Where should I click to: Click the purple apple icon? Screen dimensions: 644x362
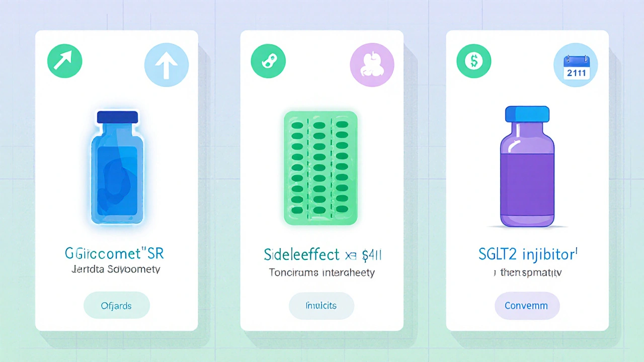pyautogui.click(x=372, y=65)
